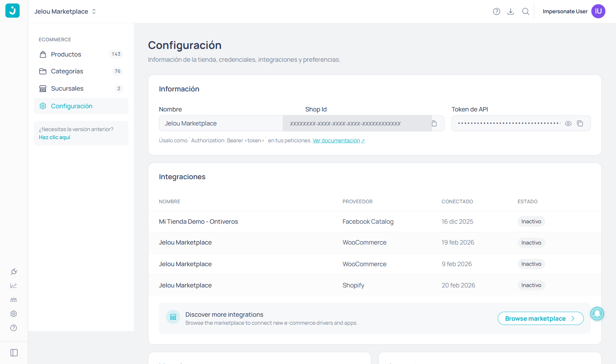Viewport: 616px width, 364px height.
Task: Copy the Shop Id with its clipboard icon
Action: tap(434, 123)
